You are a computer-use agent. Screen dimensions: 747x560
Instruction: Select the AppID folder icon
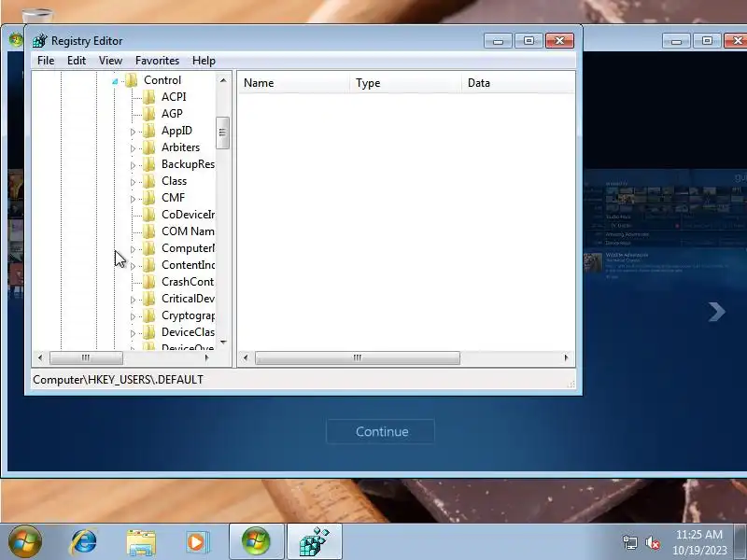(x=149, y=131)
